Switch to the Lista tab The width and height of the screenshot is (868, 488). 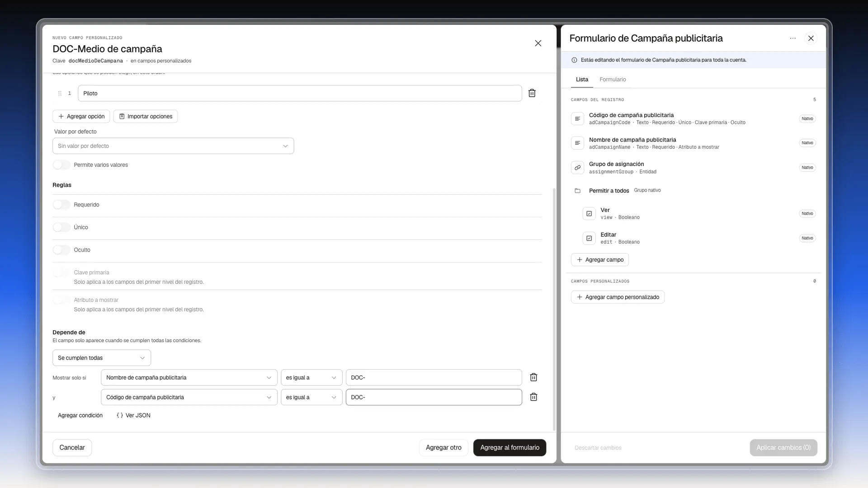[x=582, y=80]
